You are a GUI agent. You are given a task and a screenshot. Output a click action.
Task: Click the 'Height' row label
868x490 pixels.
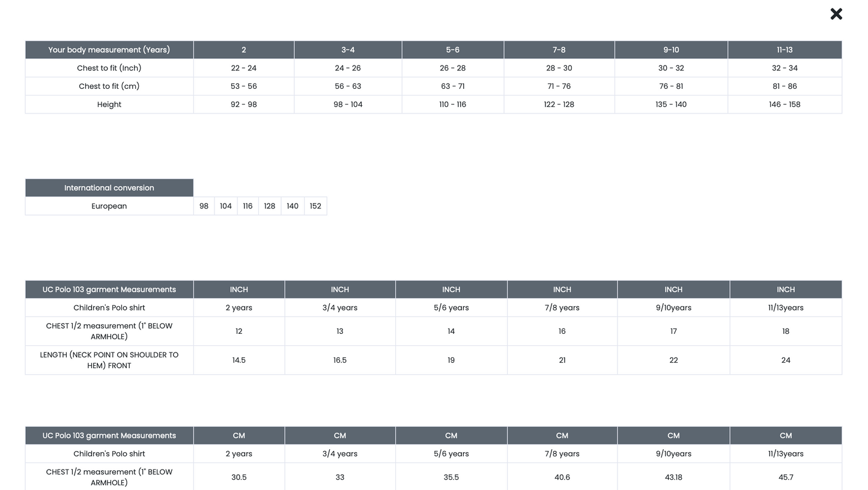point(109,104)
